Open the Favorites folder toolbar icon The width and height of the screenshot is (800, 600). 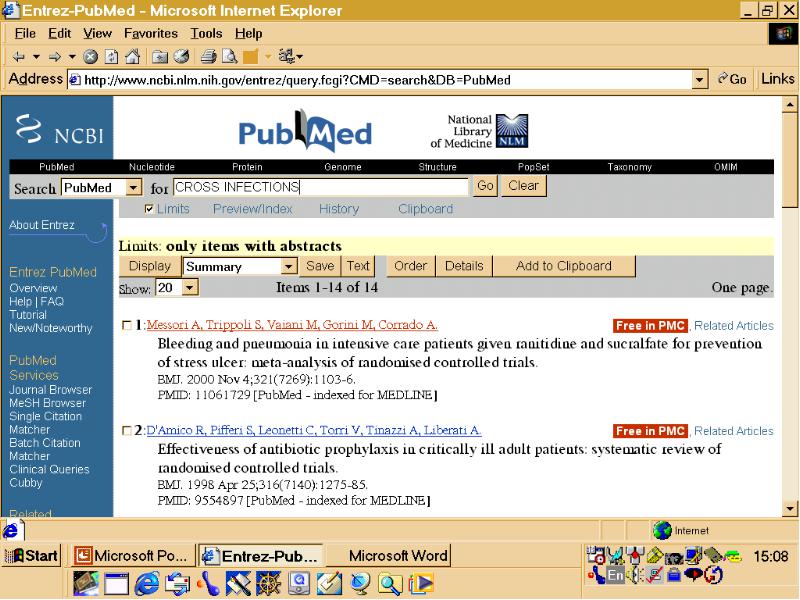(160, 56)
